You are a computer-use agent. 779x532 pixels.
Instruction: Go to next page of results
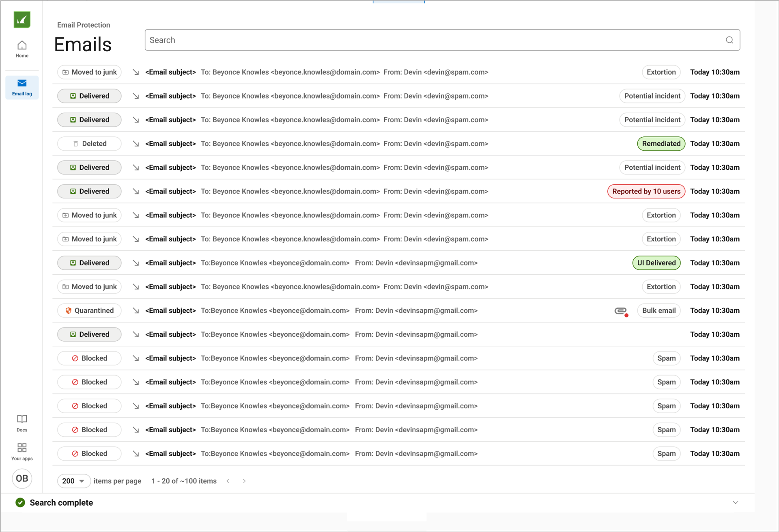(x=244, y=481)
